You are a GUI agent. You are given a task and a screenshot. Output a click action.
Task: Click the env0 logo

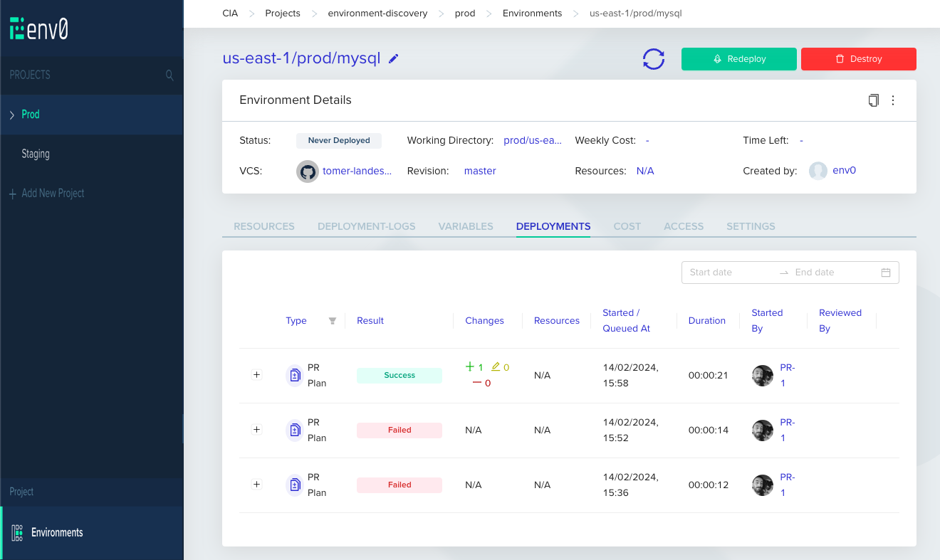38,28
